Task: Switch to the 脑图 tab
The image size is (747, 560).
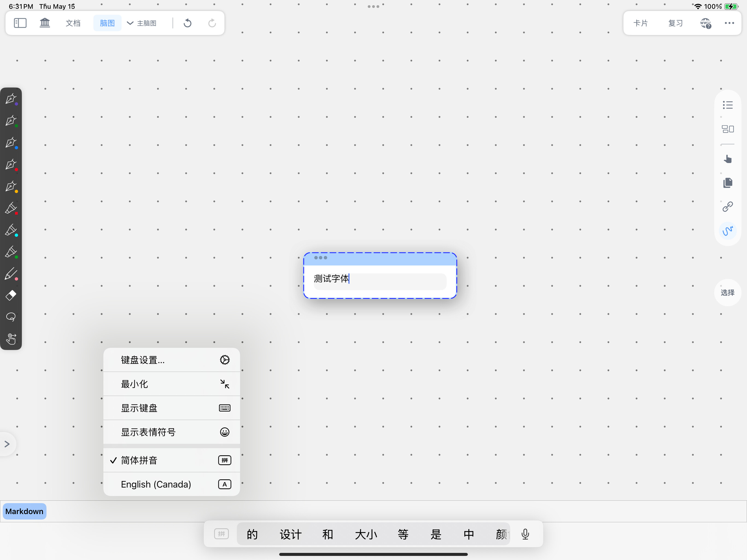Action: click(x=107, y=23)
